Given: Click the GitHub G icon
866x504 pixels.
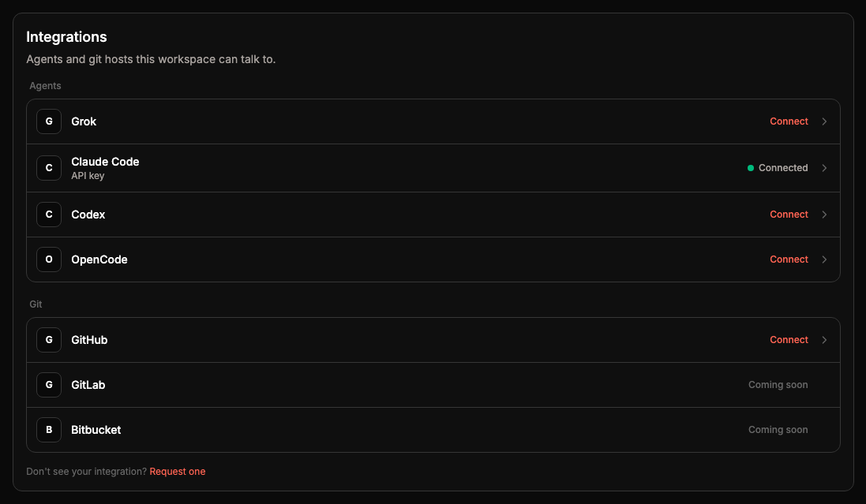Looking at the screenshot, I should (49, 340).
